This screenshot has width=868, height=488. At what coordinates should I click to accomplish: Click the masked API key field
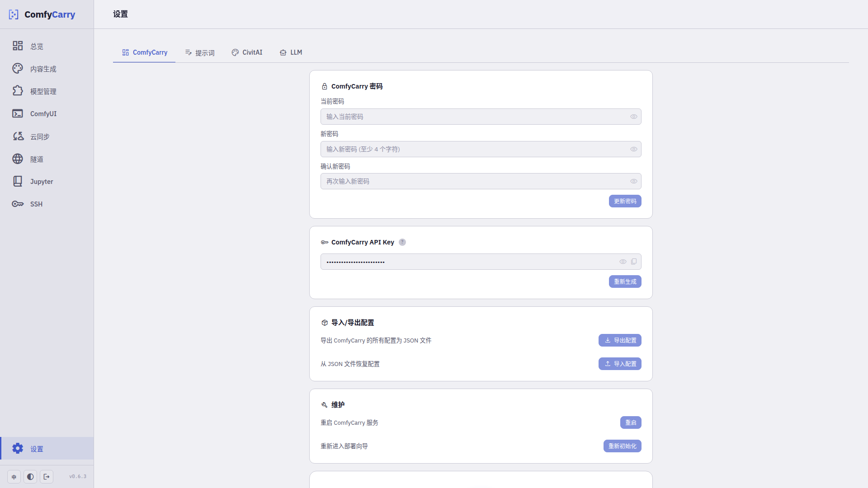point(481,262)
